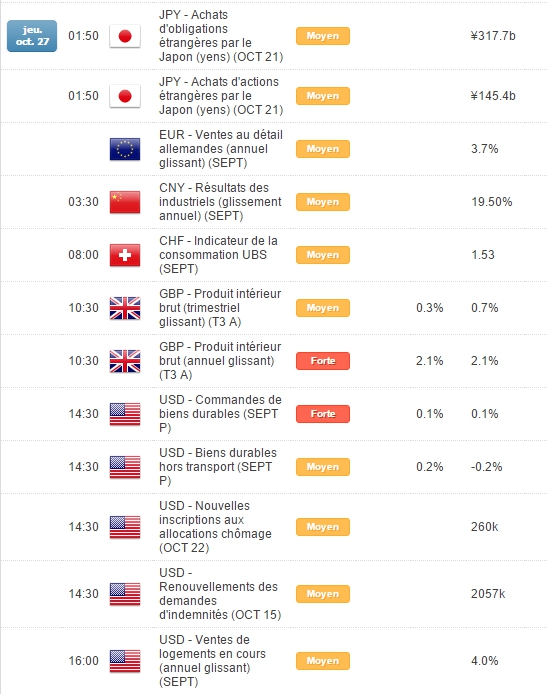Open the EUR Ventes au détail allemandes event
This screenshot has height=694, width=548.
coord(221,149)
